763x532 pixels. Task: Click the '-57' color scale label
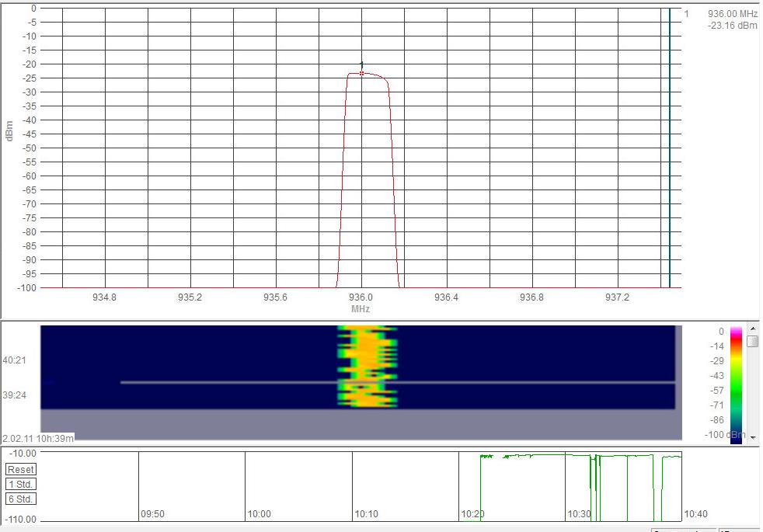pos(717,391)
